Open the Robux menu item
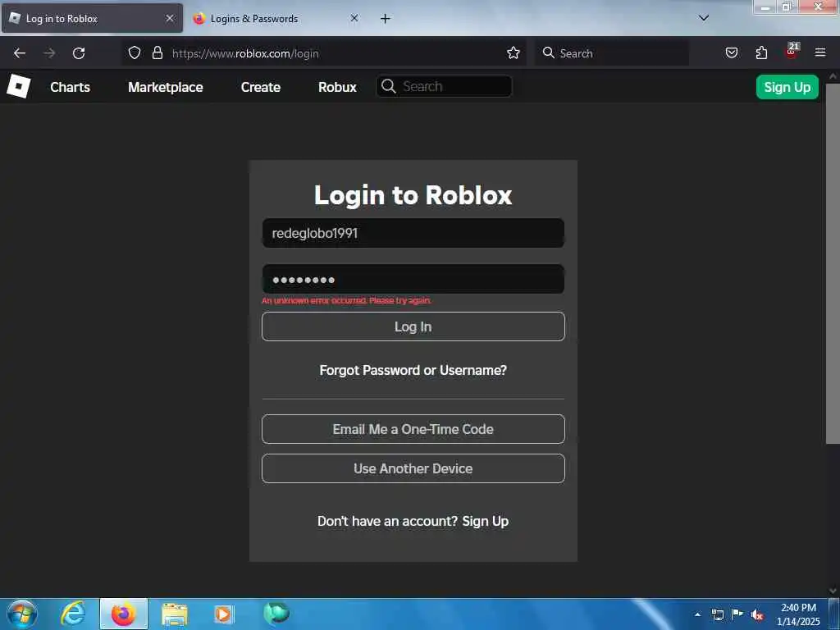Image resolution: width=840 pixels, height=630 pixels. pyautogui.click(x=337, y=87)
